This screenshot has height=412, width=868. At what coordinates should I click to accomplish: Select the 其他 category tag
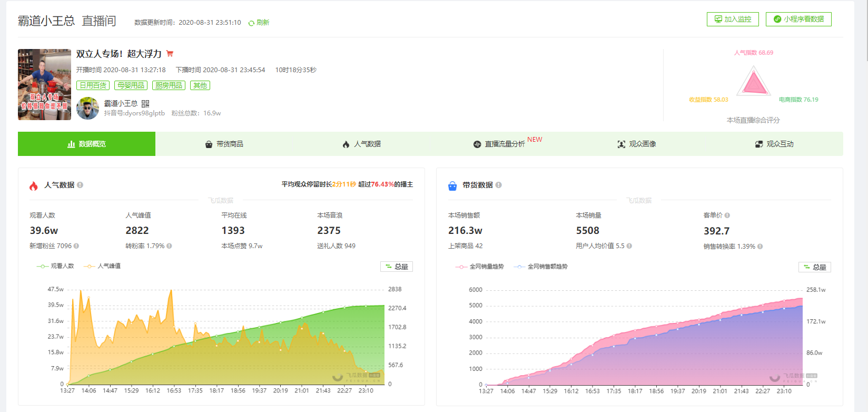(x=200, y=85)
